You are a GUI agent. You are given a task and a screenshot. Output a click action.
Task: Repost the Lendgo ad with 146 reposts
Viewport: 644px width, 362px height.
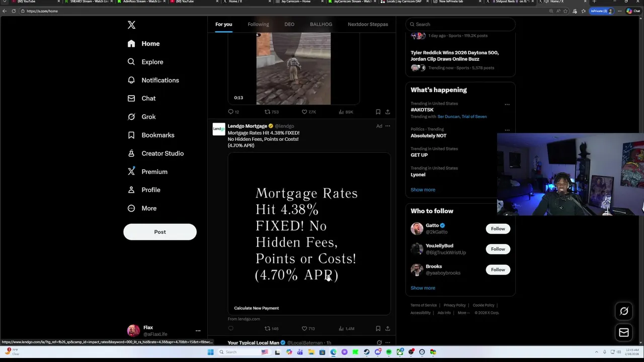coord(272,329)
